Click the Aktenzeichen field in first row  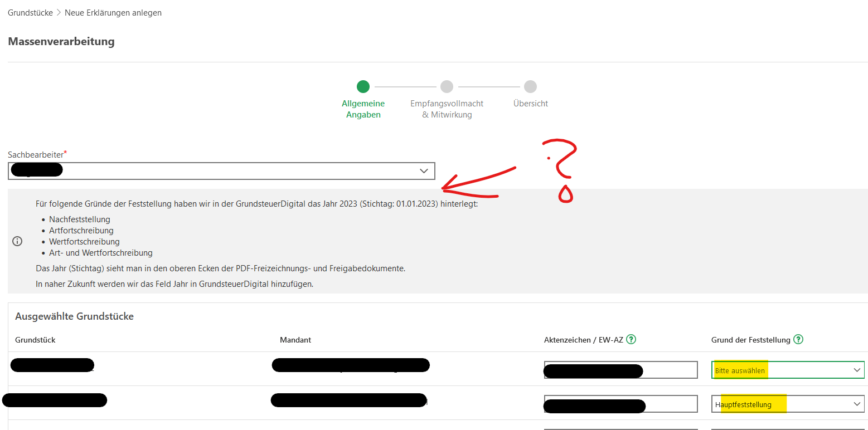620,370
